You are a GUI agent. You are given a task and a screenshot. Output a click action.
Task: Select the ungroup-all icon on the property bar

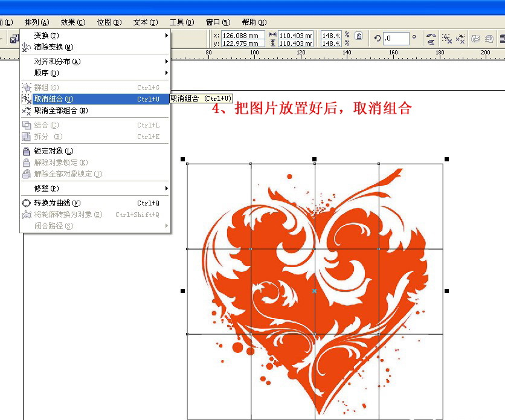[461, 38]
